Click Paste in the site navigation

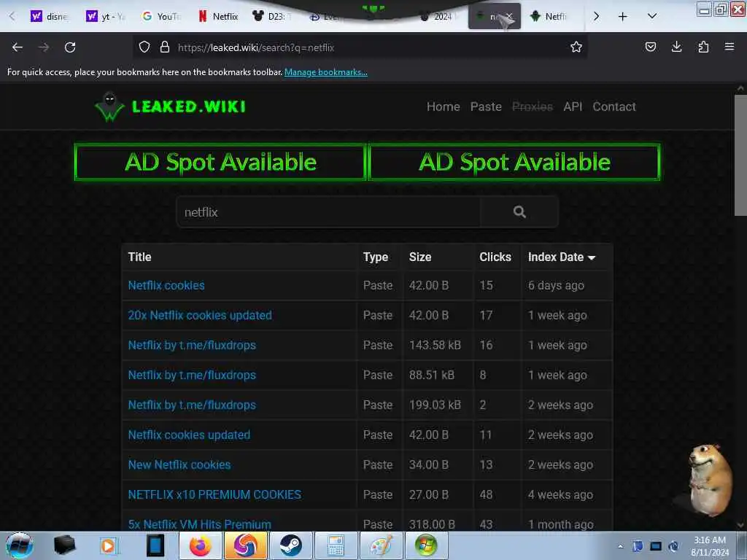pyautogui.click(x=486, y=106)
